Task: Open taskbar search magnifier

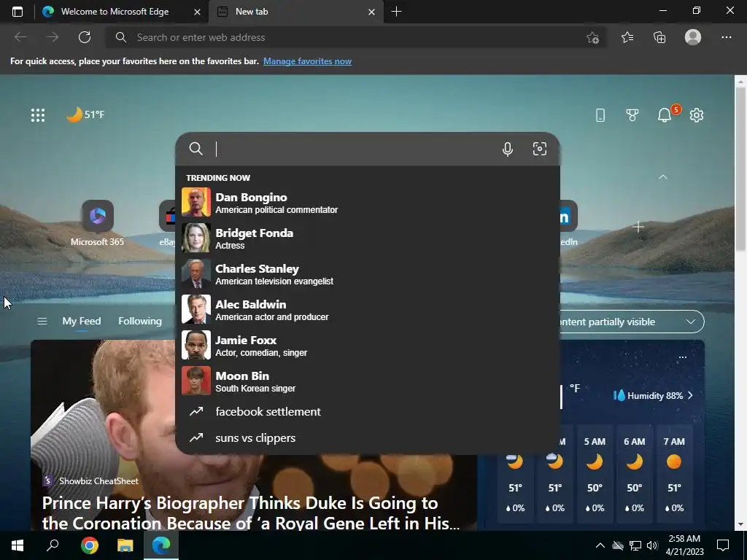Action: [x=53, y=545]
